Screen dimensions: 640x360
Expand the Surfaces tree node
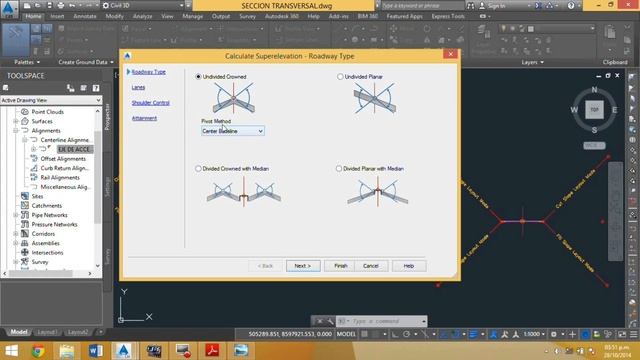(16, 121)
